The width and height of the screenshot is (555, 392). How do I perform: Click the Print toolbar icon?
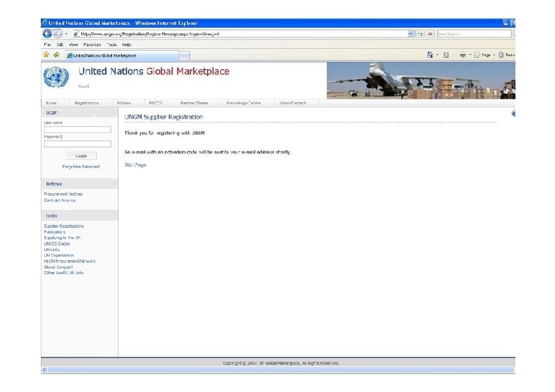coord(463,55)
